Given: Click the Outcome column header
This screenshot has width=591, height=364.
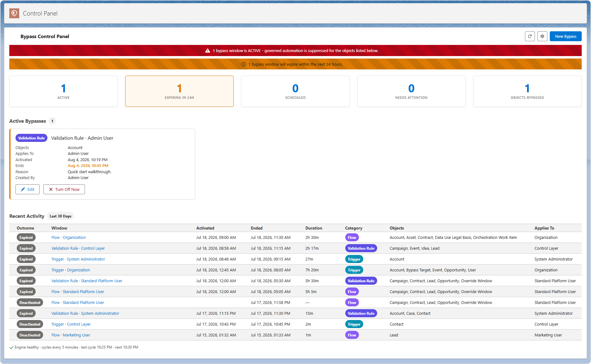Looking at the screenshot, I should pyautogui.click(x=25, y=228).
